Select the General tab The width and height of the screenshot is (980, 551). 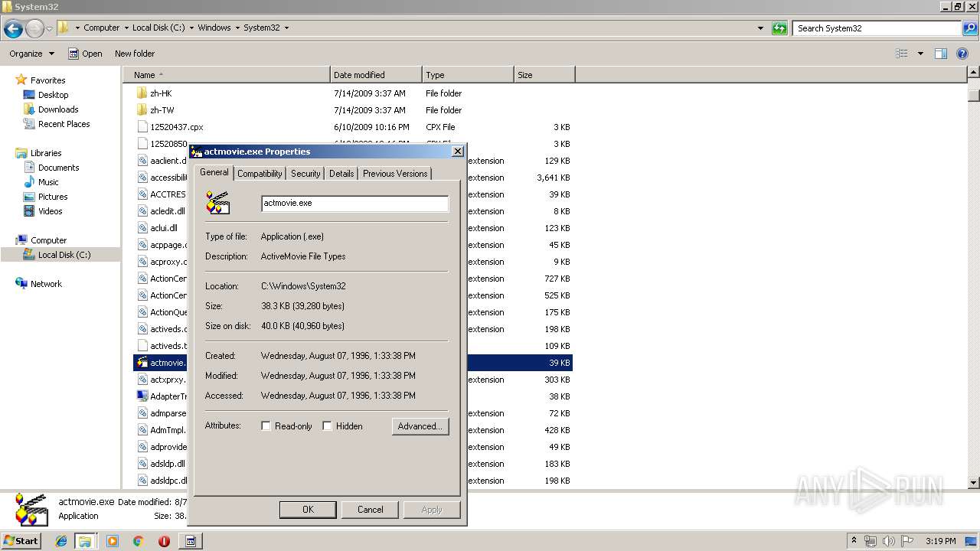coord(214,172)
